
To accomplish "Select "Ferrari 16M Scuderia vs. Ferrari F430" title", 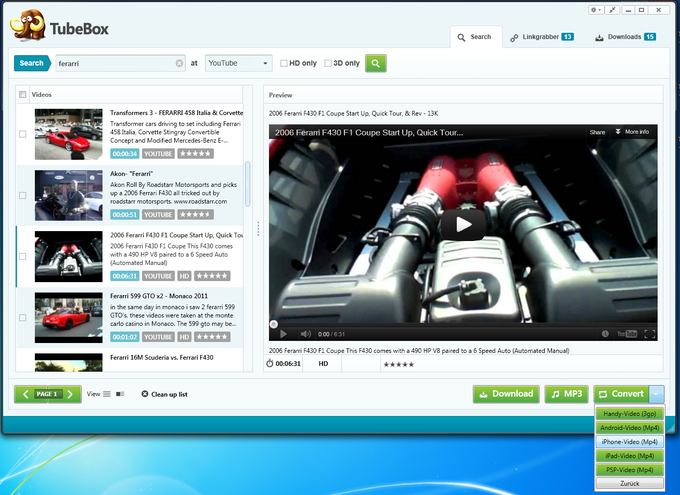I will pyautogui.click(x=161, y=357).
